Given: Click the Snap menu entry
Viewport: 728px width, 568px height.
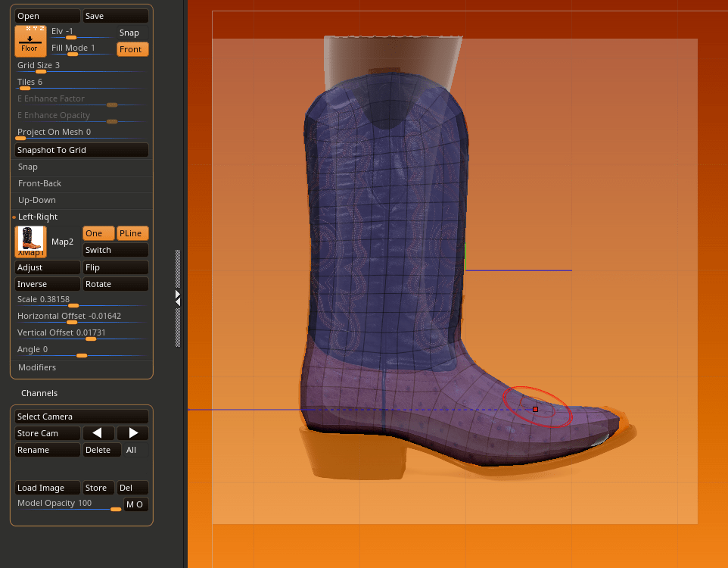Looking at the screenshot, I should click(x=27, y=166).
